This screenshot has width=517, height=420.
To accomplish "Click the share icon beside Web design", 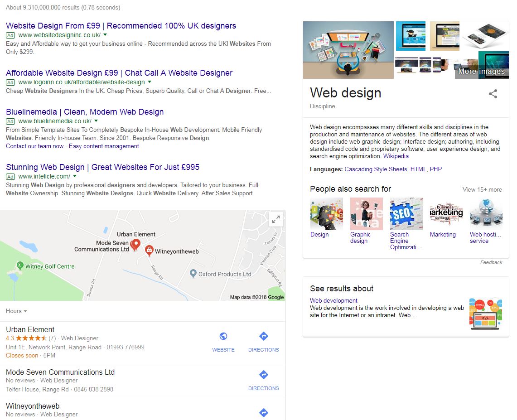I will [493, 94].
